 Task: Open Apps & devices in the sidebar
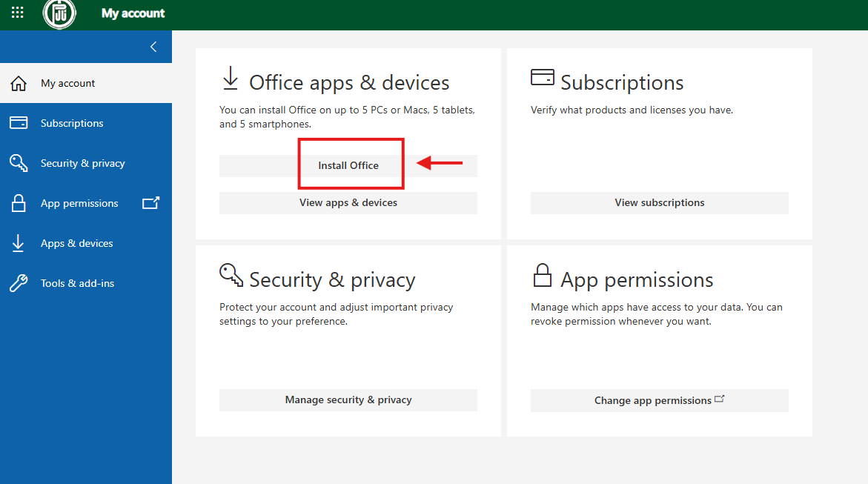[x=86, y=243]
